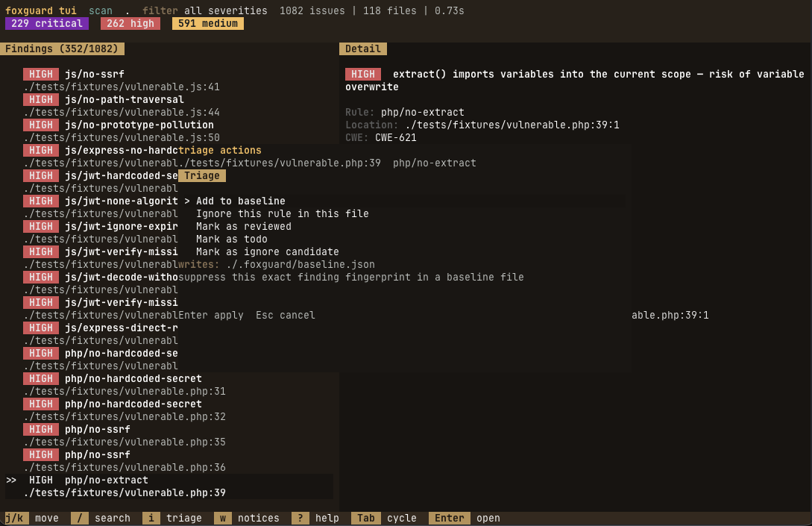Activate the search key hint in status bar
Viewport: 812px width, 526px height.
point(79,518)
